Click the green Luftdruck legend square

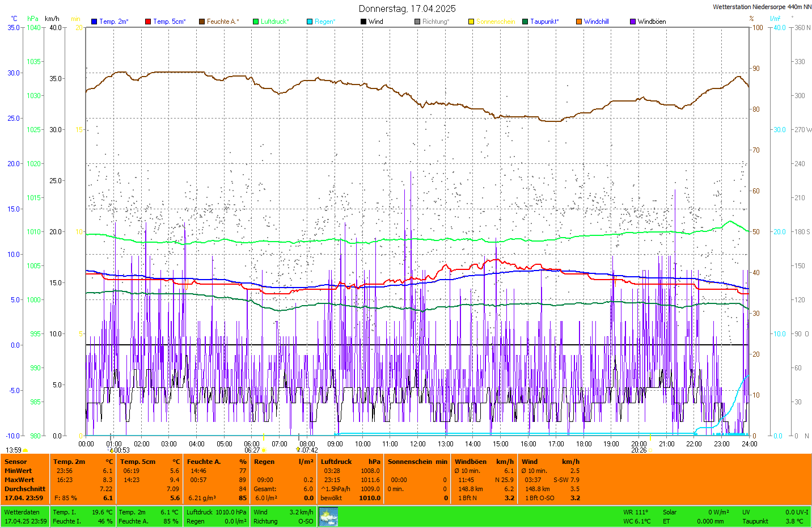[256, 22]
